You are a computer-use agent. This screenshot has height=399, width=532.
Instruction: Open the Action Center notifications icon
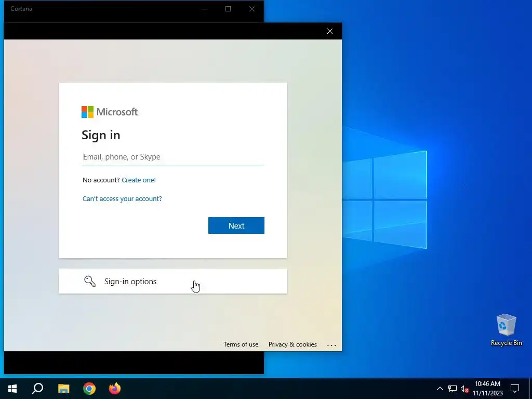click(x=515, y=389)
